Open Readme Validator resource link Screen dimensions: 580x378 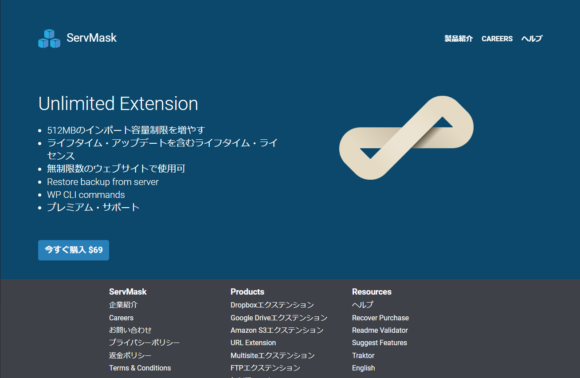380,330
